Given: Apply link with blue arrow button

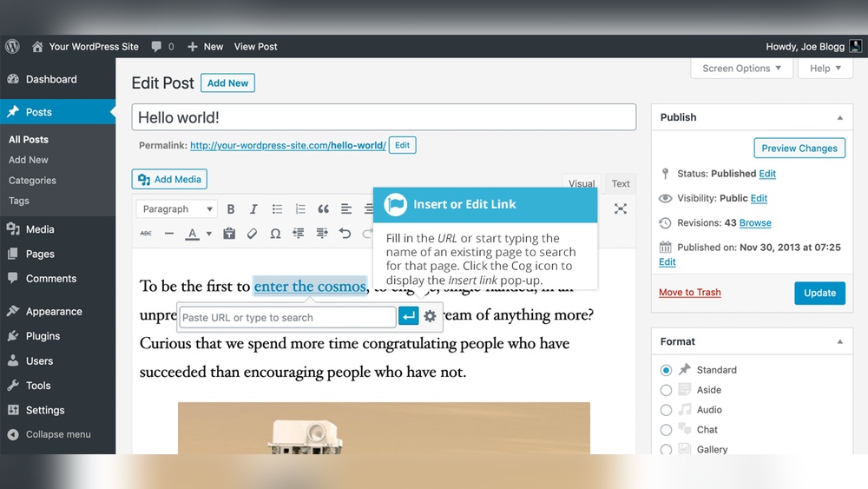Looking at the screenshot, I should click(409, 316).
